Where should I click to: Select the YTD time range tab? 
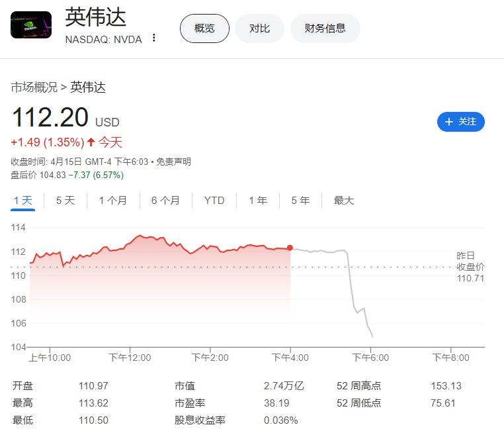(214, 201)
